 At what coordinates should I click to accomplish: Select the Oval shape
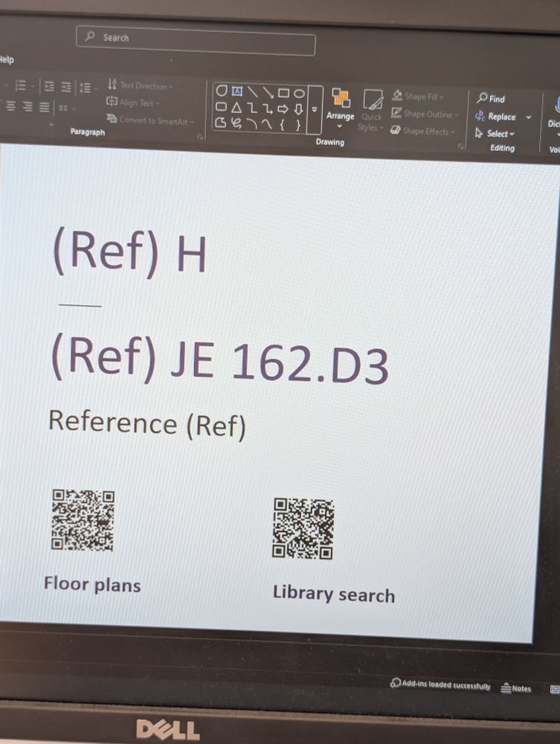click(299, 94)
